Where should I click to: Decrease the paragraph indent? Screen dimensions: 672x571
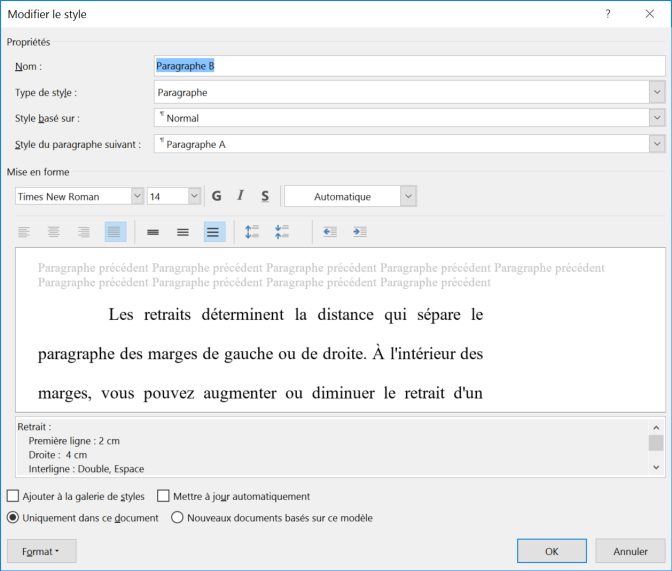pos(330,232)
